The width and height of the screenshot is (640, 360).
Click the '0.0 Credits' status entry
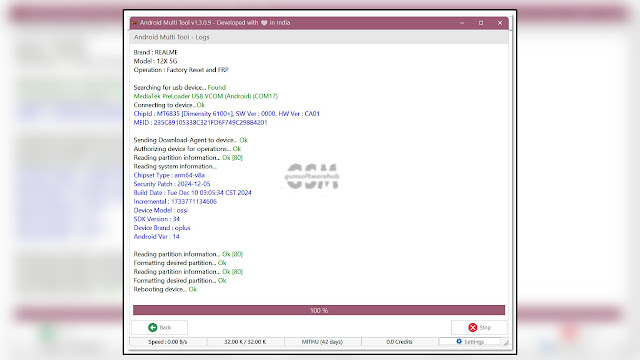(399, 342)
